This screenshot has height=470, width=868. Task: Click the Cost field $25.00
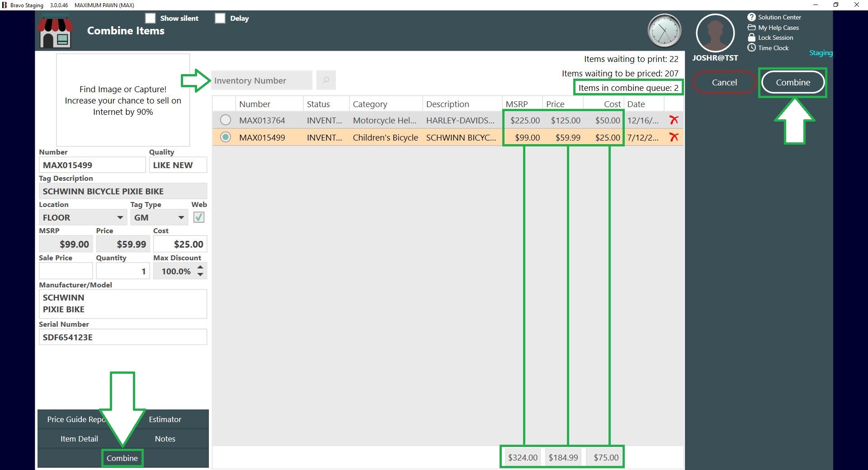point(180,244)
